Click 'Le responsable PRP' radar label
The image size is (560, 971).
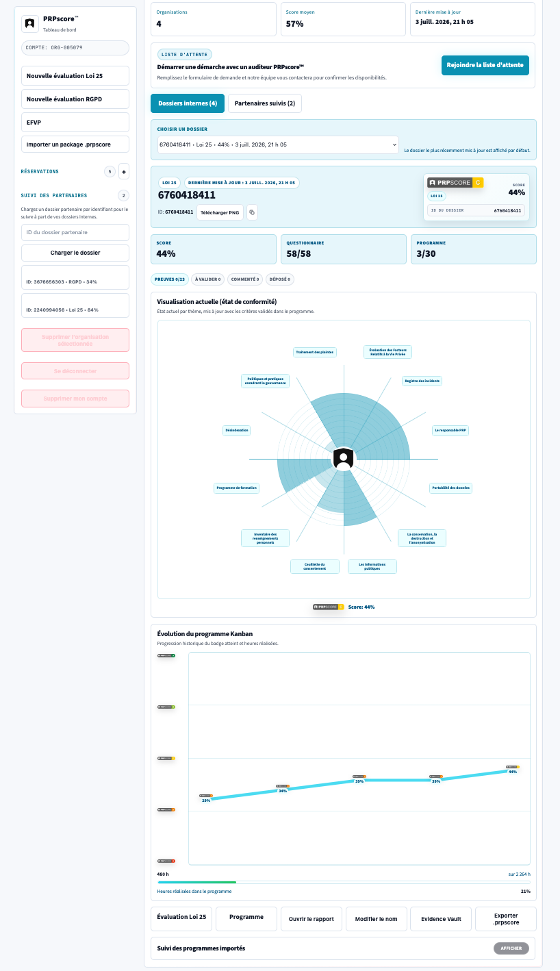click(x=450, y=431)
